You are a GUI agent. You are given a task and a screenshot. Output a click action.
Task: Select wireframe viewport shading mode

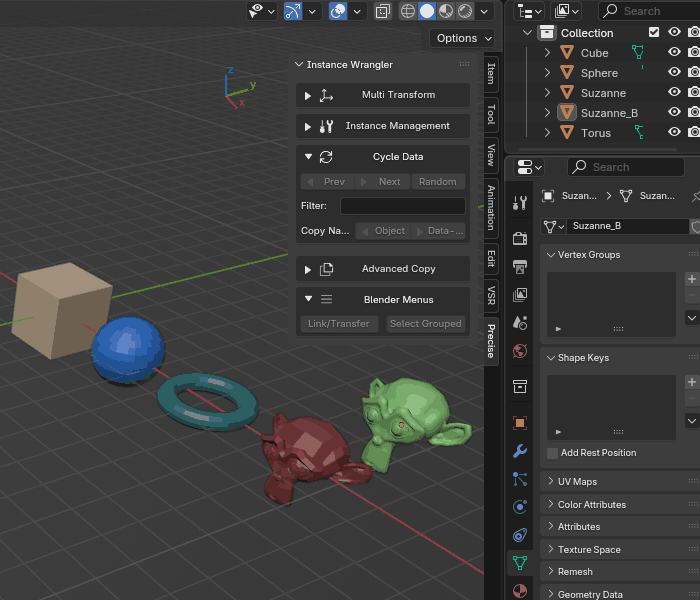pos(408,11)
